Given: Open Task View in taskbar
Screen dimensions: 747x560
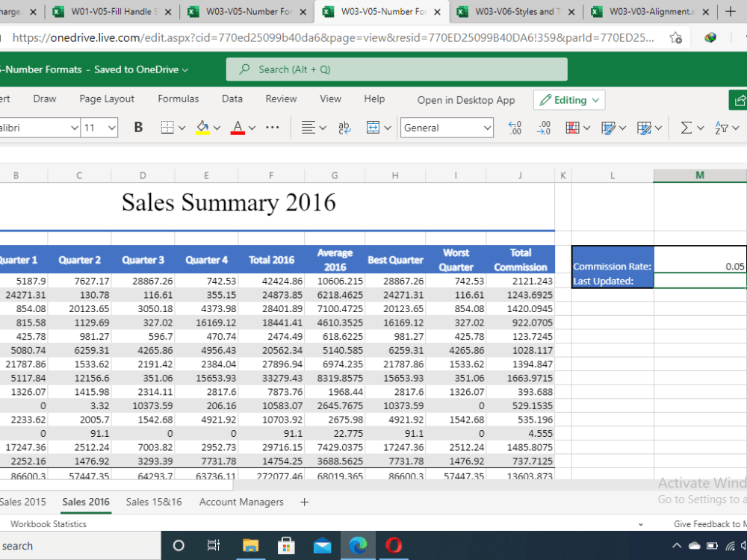Looking at the screenshot, I should (214, 545).
